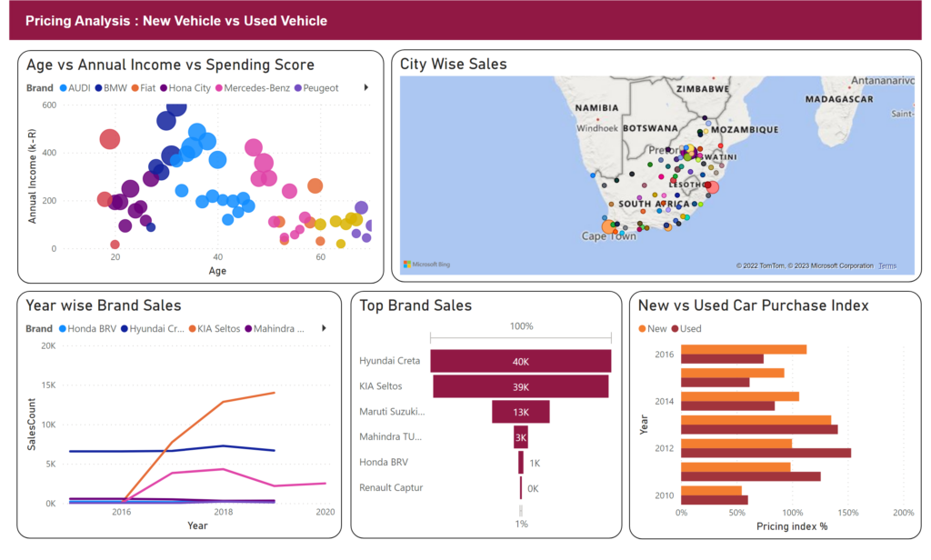Select Honda BRV legend entry in line chart
931x560 pixels.
tap(87, 328)
